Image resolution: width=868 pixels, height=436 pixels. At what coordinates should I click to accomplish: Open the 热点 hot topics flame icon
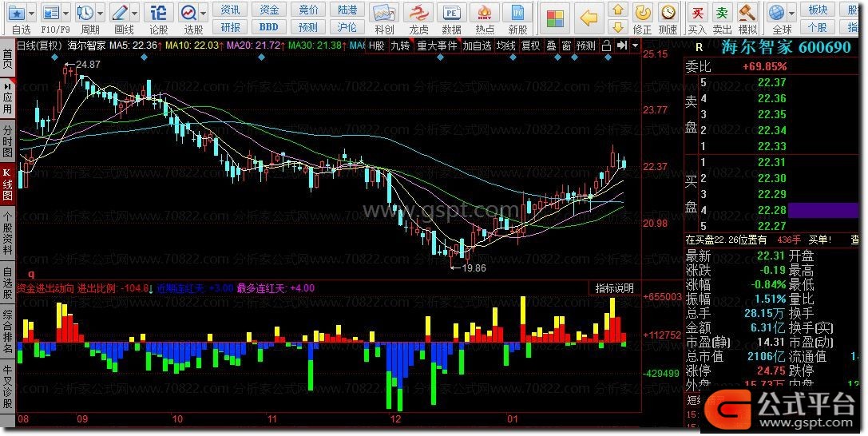485,13
